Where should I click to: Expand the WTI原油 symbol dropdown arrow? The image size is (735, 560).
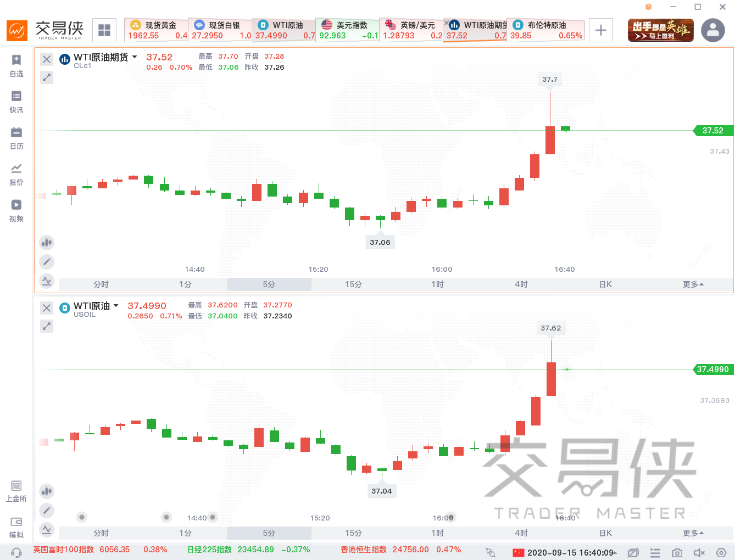116,306
